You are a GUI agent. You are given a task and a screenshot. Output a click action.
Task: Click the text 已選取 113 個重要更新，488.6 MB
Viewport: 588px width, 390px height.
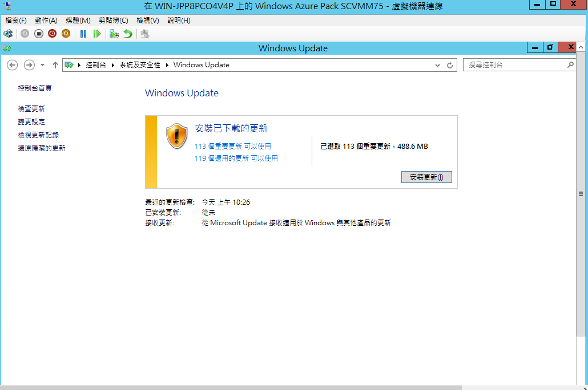(374, 147)
